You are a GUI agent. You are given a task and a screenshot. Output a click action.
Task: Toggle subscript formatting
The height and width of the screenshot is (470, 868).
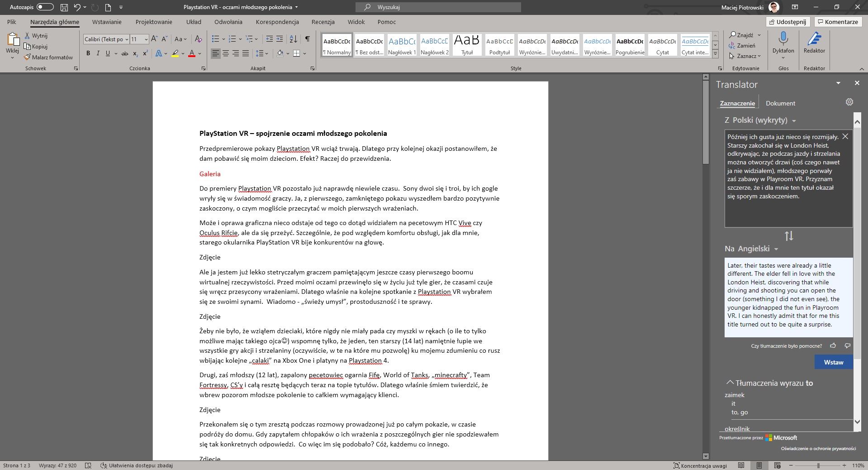coord(135,53)
